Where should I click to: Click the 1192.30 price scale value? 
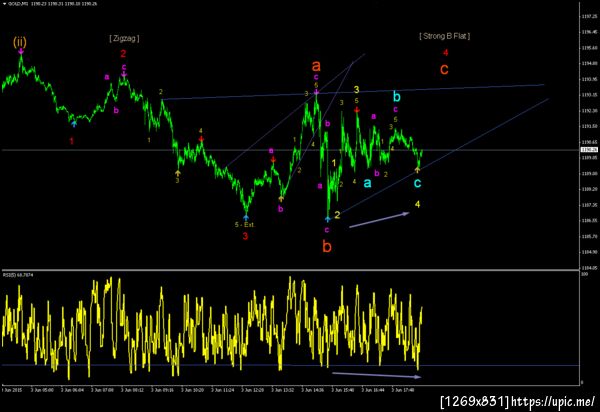coord(589,111)
